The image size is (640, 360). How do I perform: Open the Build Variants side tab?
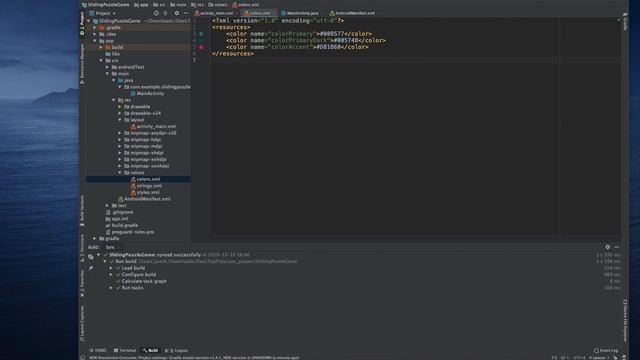tap(82, 211)
